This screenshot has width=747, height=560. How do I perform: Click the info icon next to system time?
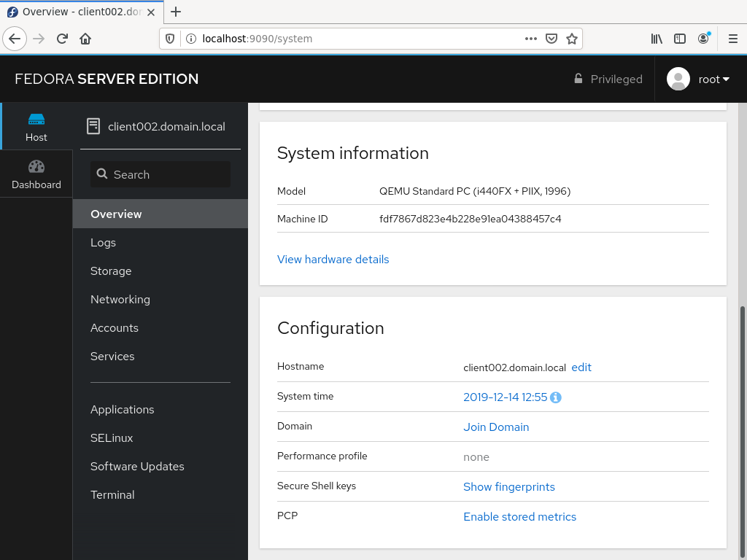tap(555, 397)
